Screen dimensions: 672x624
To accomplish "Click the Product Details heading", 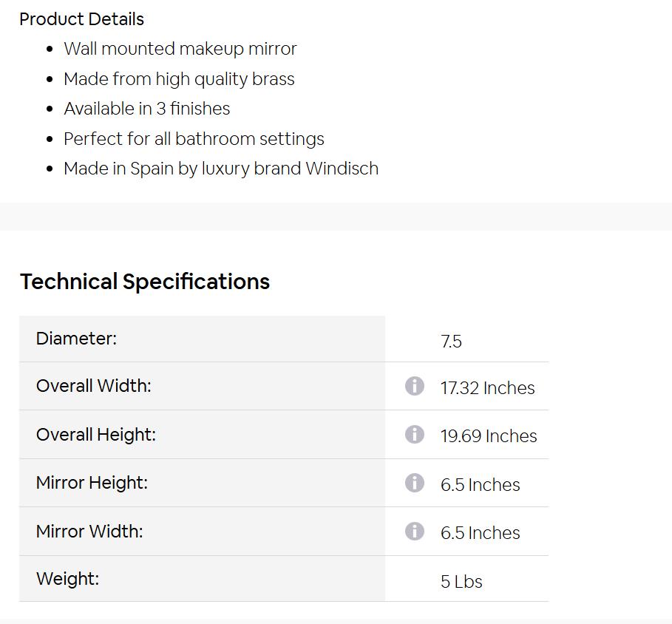I will tap(81, 19).
